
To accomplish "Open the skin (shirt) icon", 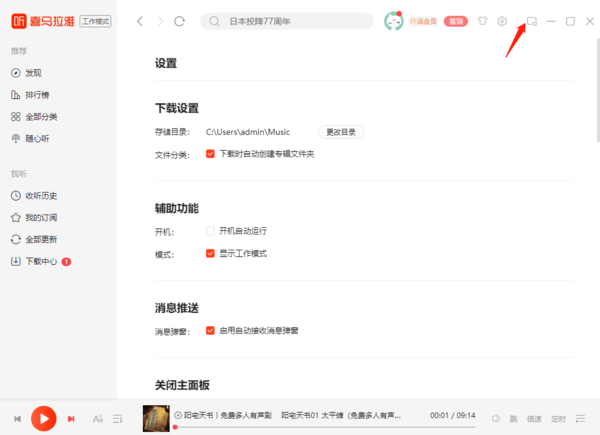I will [482, 21].
